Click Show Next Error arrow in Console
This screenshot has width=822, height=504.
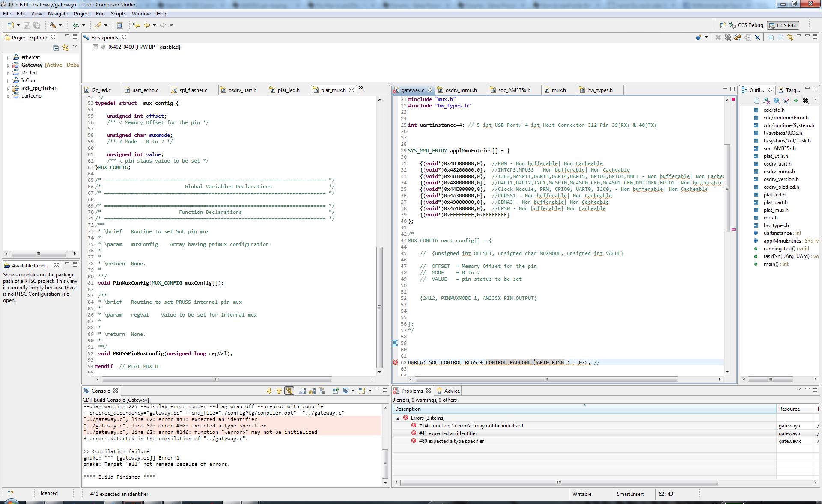pyautogui.click(x=269, y=391)
